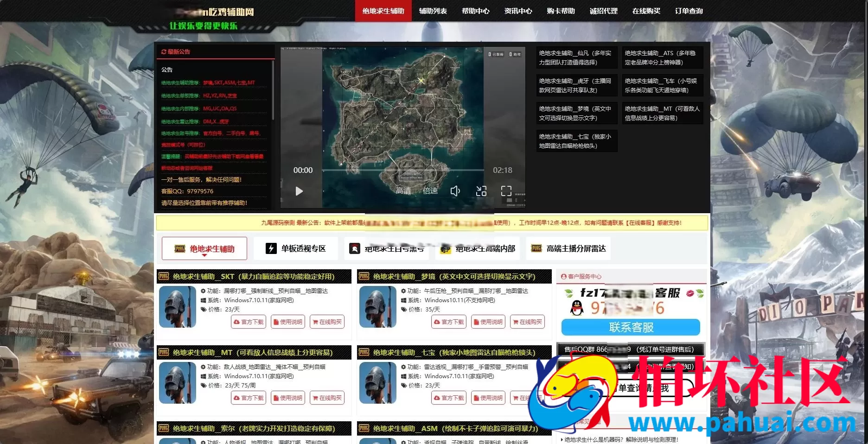The image size is (868, 444).
Task: Click the cart icon on 梦境 在线购买 button
Action: coord(516,322)
